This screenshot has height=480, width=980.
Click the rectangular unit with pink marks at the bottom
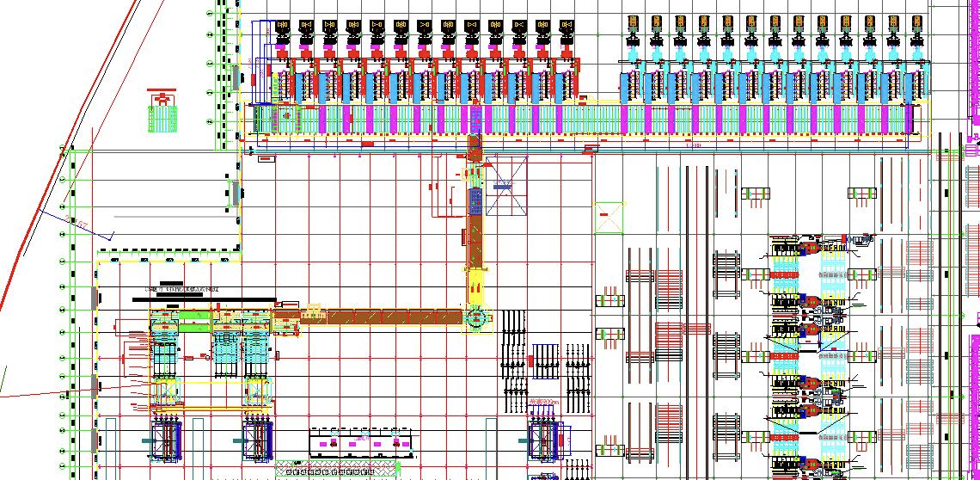[361, 441]
